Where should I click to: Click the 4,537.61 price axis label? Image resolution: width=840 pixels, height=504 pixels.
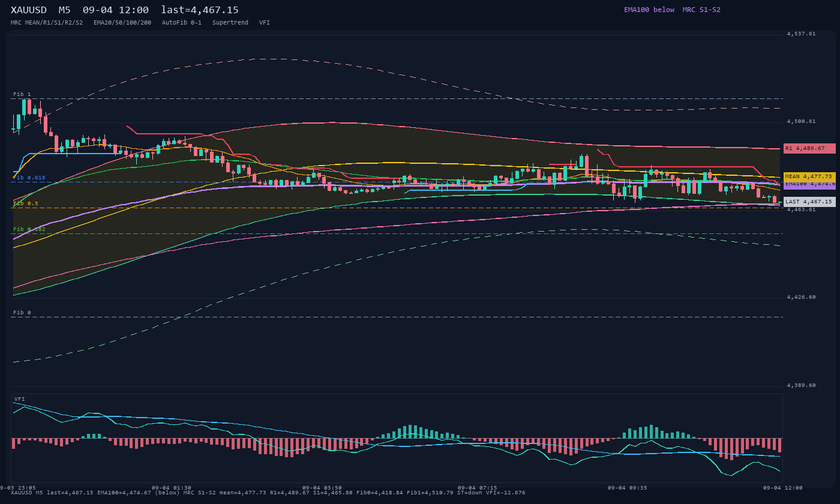pos(801,34)
